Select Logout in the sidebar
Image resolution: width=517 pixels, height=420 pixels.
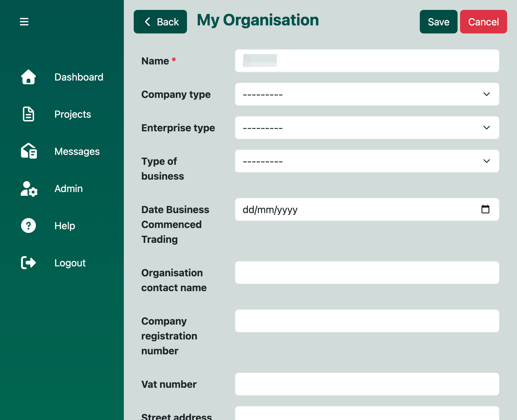70,263
